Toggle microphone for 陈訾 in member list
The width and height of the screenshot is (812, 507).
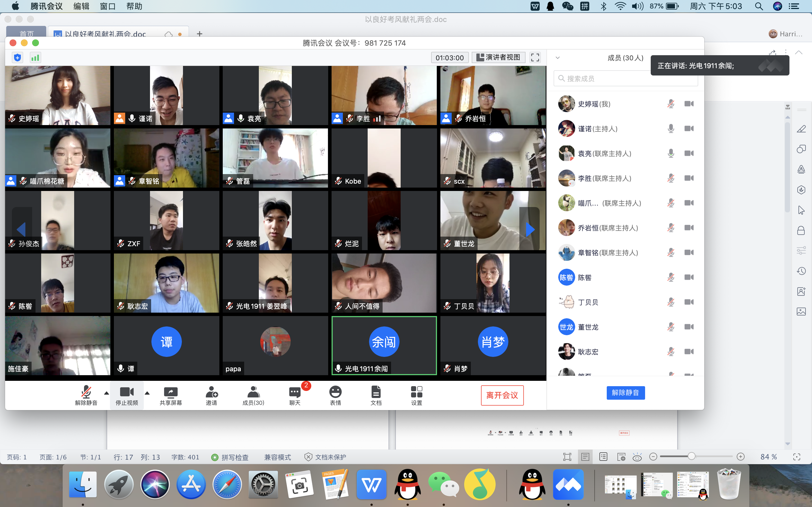click(x=670, y=277)
